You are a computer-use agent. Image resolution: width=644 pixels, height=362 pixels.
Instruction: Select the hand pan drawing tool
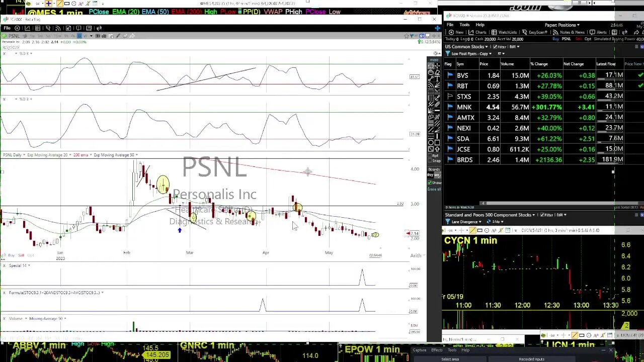431,72
